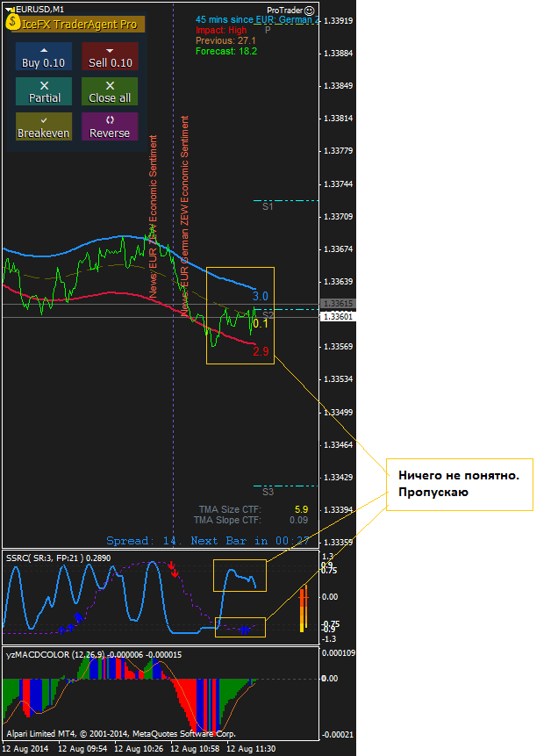Click the red down arrows in SSRC window
The height and width of the screenshot is (756, 558).
174,569
